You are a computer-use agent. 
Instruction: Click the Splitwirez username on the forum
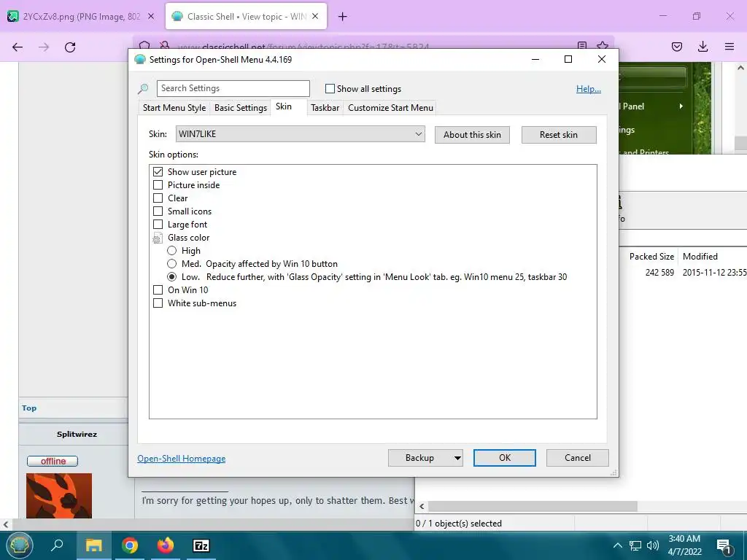coord(77,435)
